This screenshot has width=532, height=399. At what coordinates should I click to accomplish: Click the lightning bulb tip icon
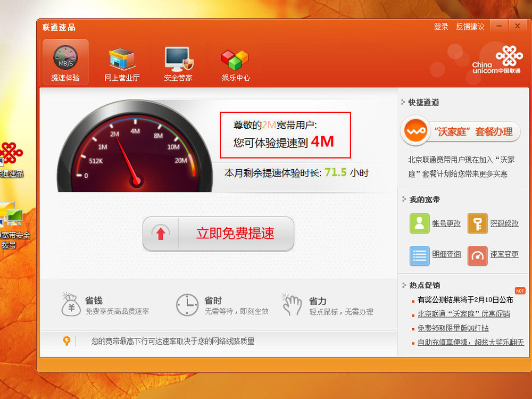click(67, 341)
